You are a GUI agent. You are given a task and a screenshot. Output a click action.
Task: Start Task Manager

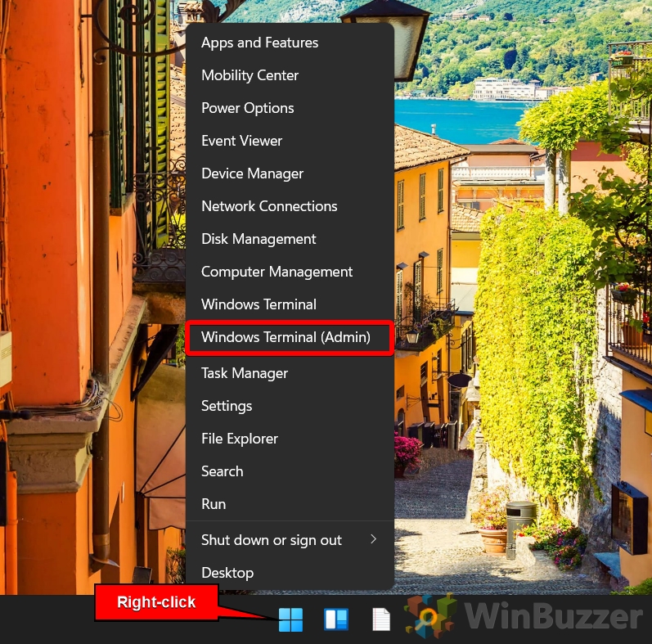pos(290,373)
